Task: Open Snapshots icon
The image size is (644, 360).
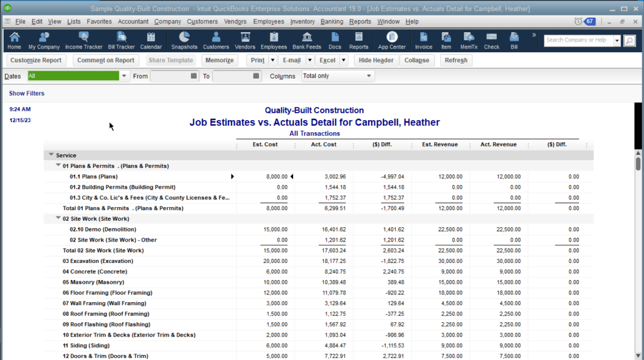Action: (x=184, y=41)
